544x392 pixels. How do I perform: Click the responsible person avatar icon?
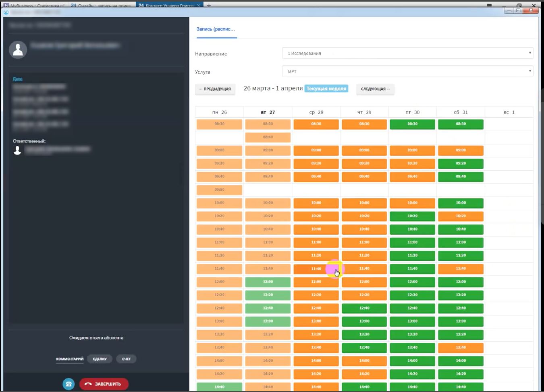click(17, 150)
